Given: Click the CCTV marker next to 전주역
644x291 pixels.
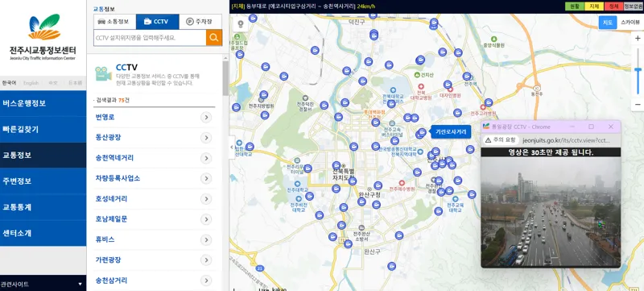Looking at the screenshot, I should point(467,76).
